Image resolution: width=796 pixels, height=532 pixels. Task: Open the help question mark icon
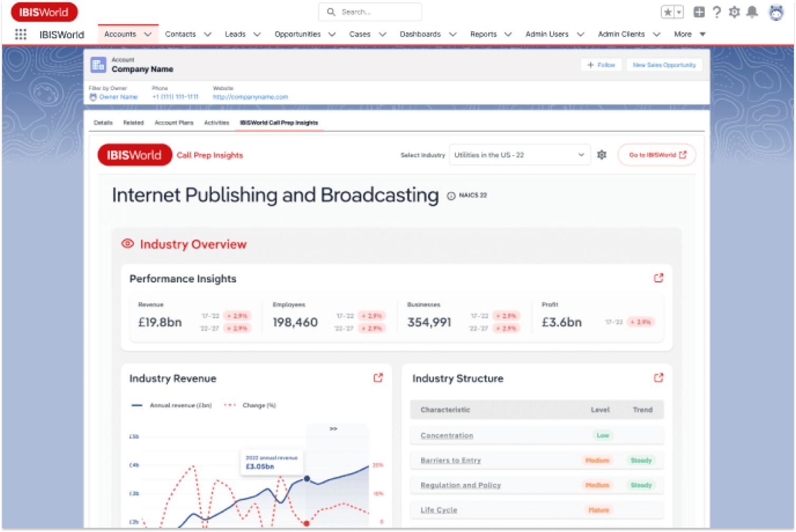pos(717,12)
